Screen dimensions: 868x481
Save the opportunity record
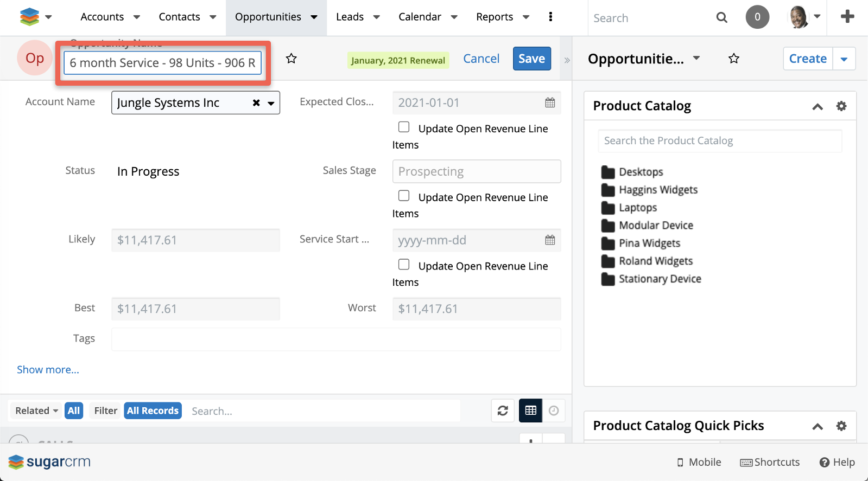531,59
